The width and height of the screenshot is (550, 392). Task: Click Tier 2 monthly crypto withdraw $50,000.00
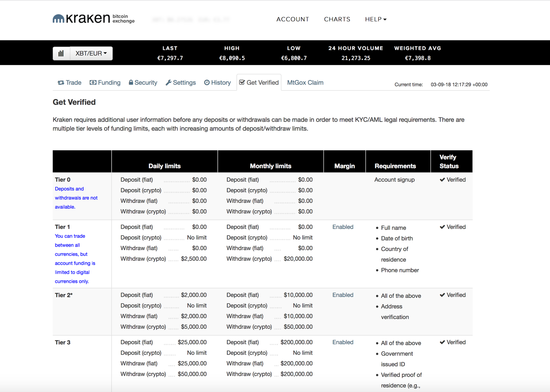[298, 327]
